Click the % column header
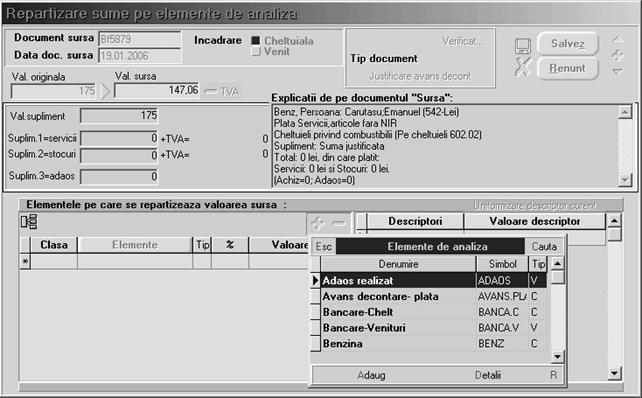 [230, 245]
